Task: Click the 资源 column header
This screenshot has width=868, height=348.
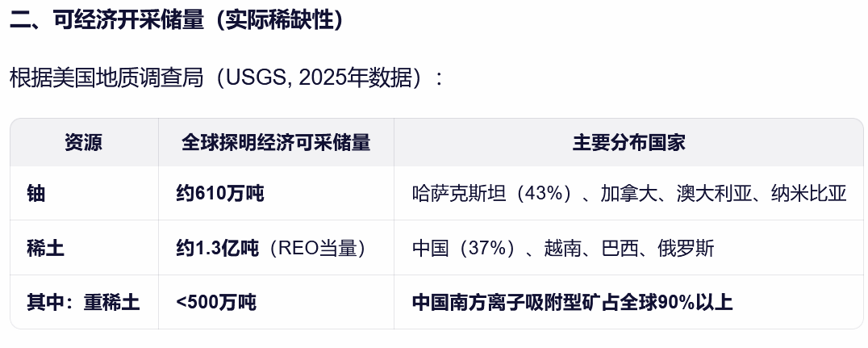Action: tap(84, 143)
